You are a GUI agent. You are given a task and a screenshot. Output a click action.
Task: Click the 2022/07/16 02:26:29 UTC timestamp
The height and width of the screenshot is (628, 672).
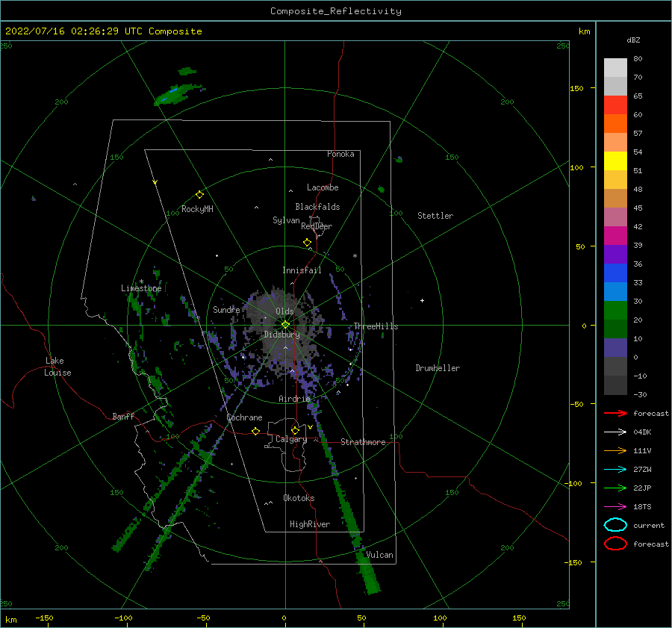coord(73,31)
